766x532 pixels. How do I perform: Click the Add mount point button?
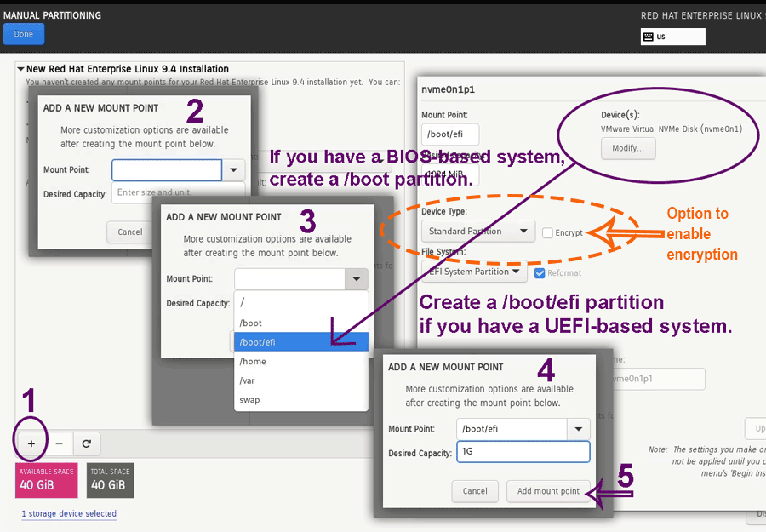coord(548,491)
